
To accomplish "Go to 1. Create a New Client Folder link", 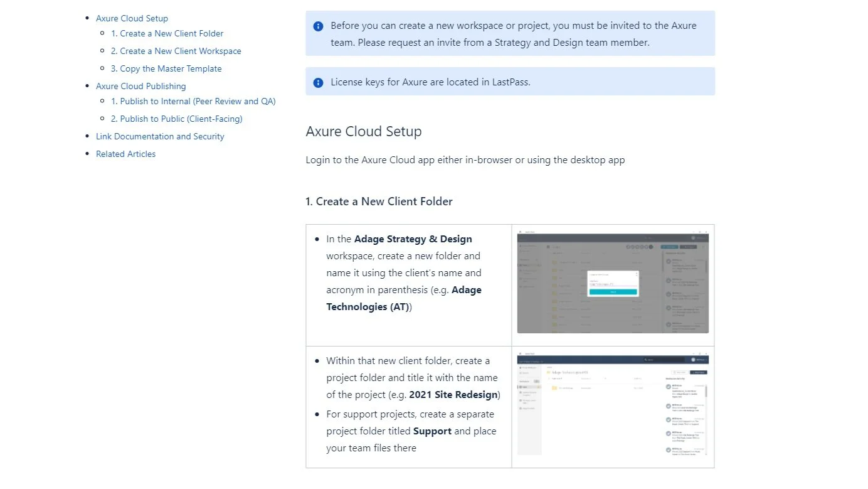I will click(167, 33).
